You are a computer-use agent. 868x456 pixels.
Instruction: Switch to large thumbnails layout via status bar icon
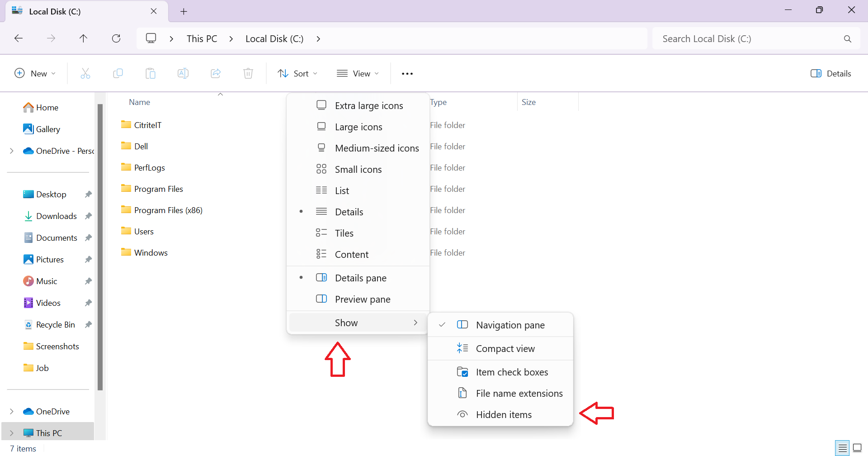(x=857, y=448)
